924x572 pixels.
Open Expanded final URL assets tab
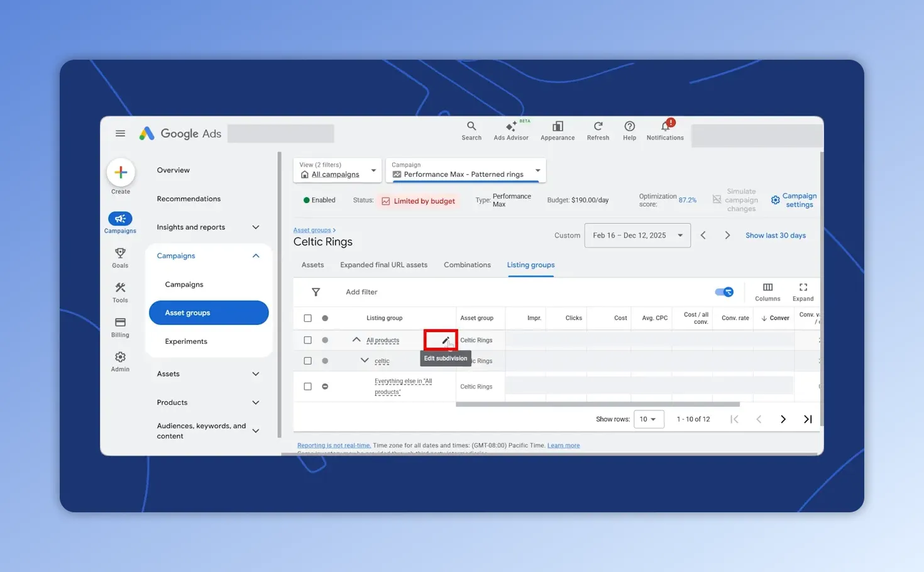(x=383, y=265)
